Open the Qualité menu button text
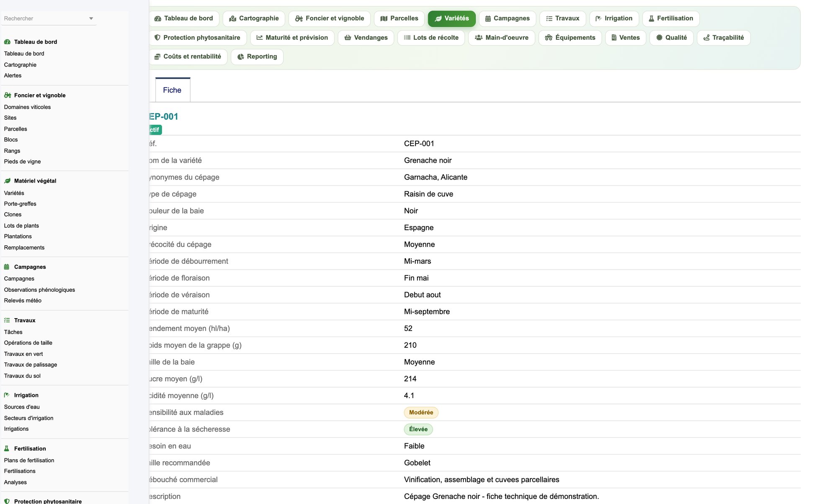 point(676,38)
